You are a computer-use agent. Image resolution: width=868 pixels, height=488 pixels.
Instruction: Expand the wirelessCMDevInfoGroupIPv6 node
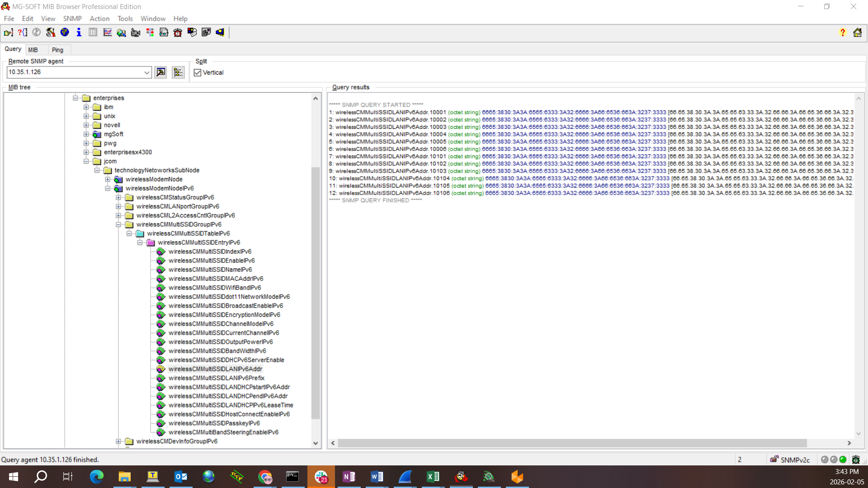[x=118, y=441]
